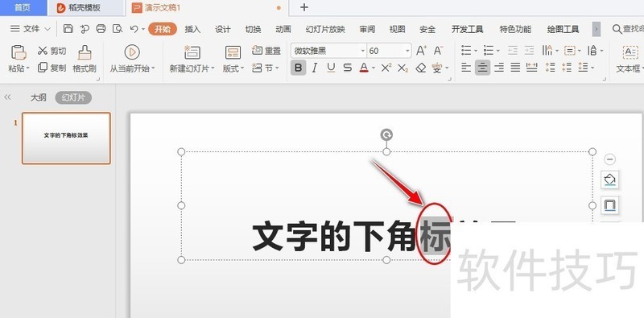Toggle Superscript X² formatting
Image resolution: width=644 pixels, height=318 pixels.
point(386,68)
